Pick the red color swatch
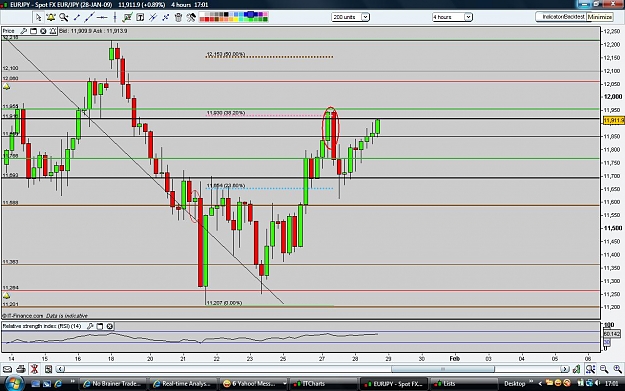 207,20
